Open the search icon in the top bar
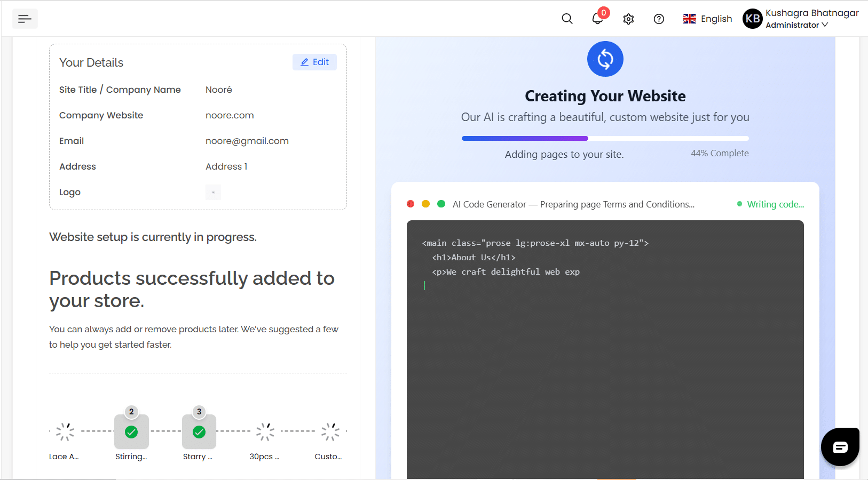Screen dimensions: 868x480 pos(567,19)
